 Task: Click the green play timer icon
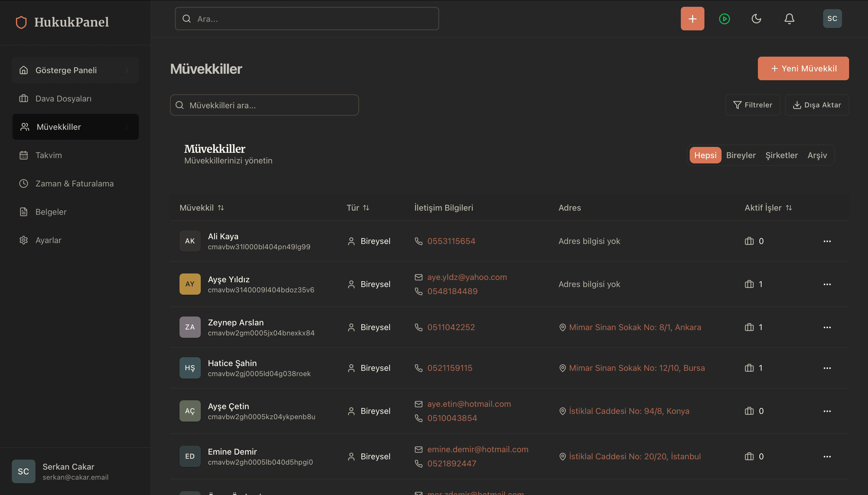coord(724,19)
